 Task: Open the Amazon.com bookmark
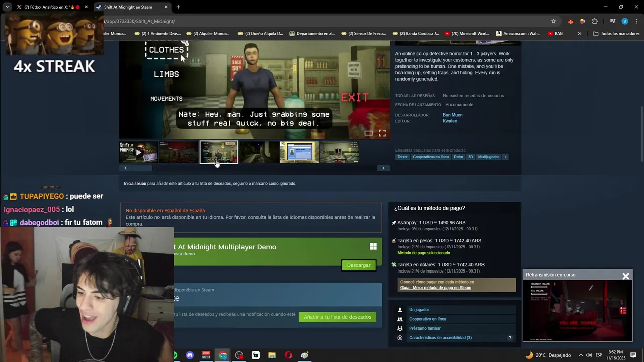(x=518, y=34)
